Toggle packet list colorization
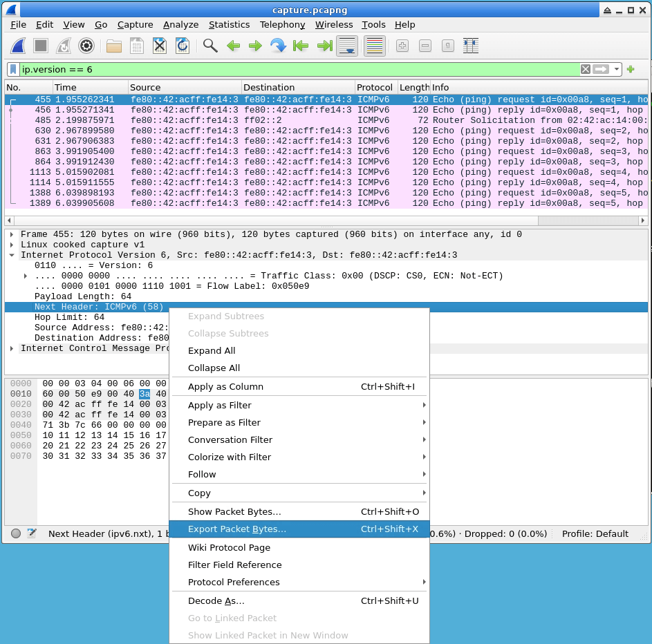The height and width of the screenshot is (644, 652). click(375, 46)
